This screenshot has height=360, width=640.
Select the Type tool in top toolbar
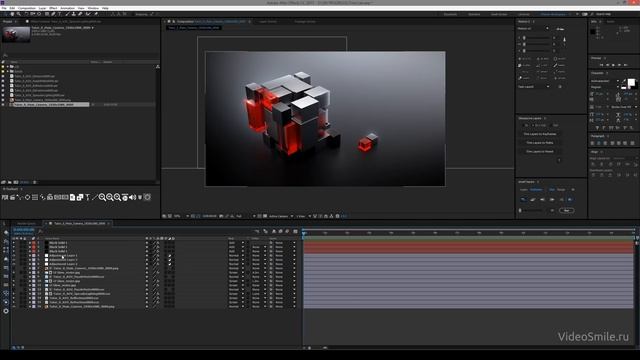coord(60,14)
